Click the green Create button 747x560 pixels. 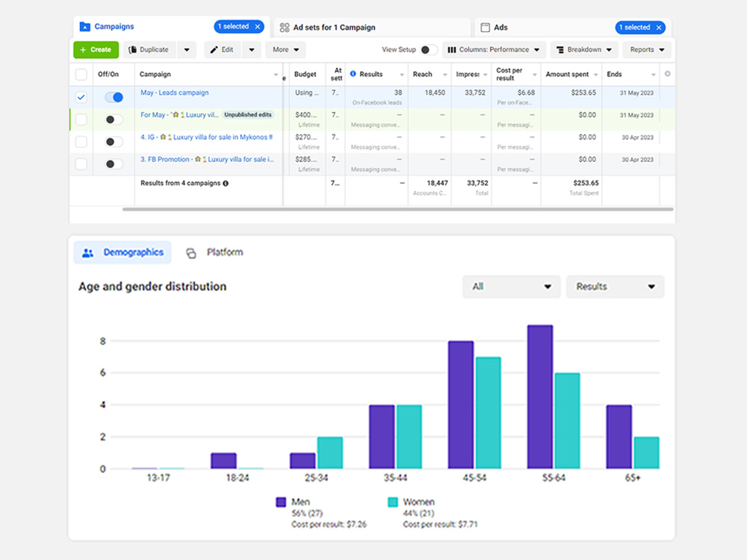(x=96, y=49)
